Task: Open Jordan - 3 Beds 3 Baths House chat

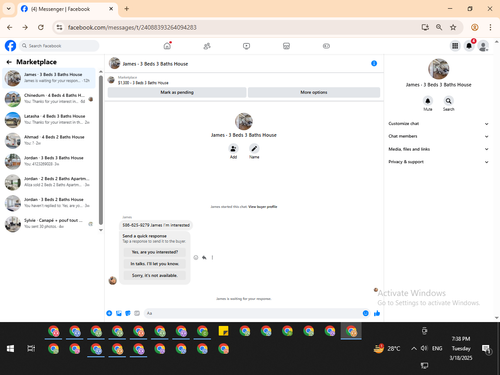Action: [x=49, y=161]
